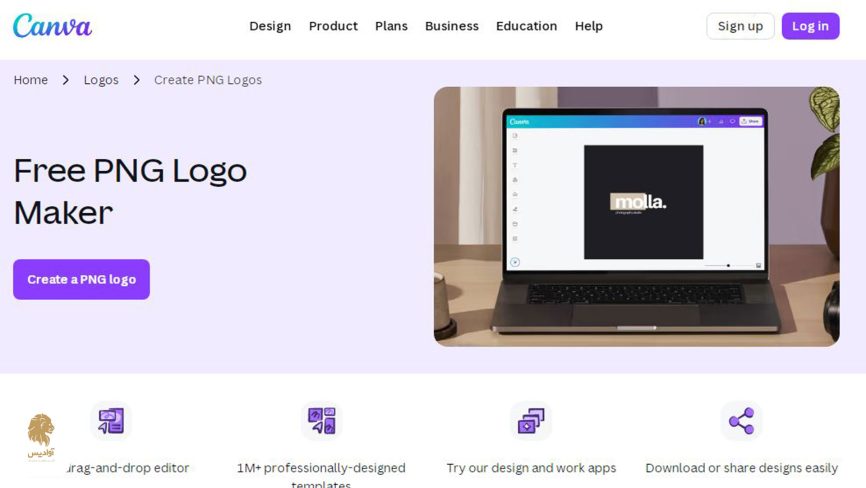This screenshot has height=488, width=866.
Task: Click the lion logo watermark
Action: pos(41,437)
